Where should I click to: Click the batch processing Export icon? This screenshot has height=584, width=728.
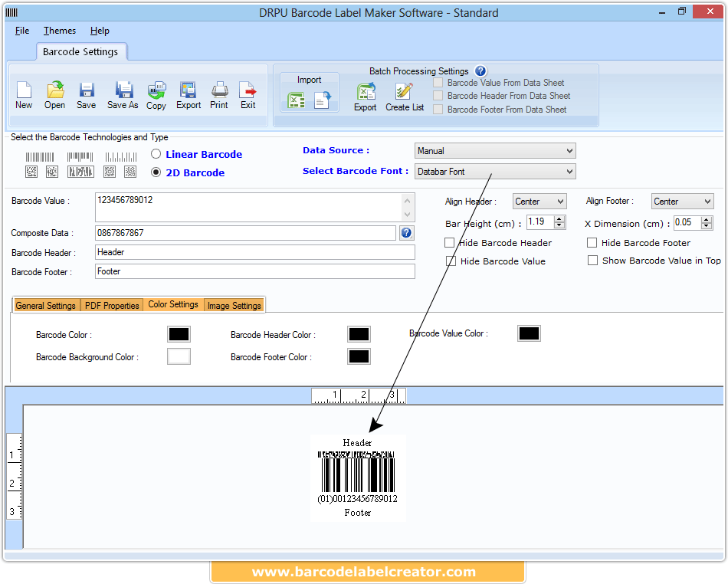(366, 91)
